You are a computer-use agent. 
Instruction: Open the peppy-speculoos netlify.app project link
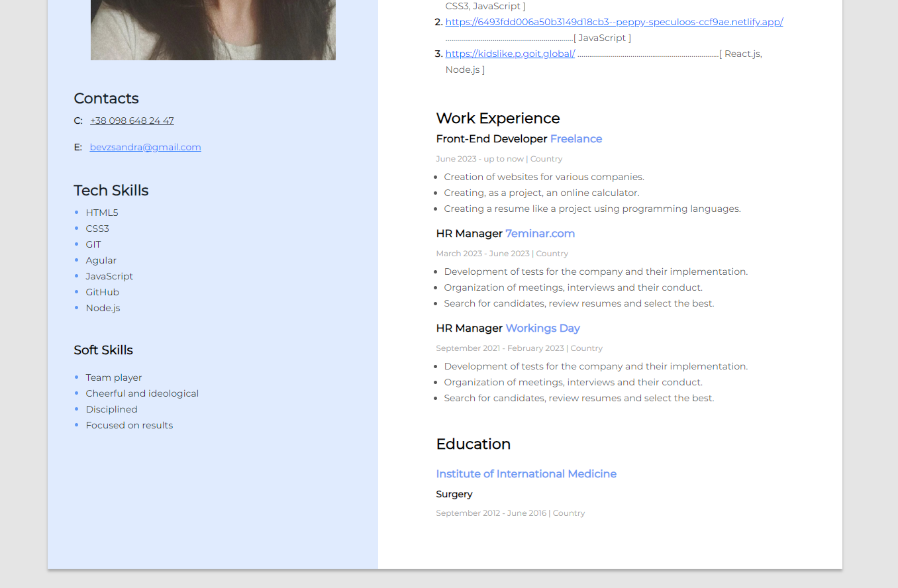[x=614, y=22]
